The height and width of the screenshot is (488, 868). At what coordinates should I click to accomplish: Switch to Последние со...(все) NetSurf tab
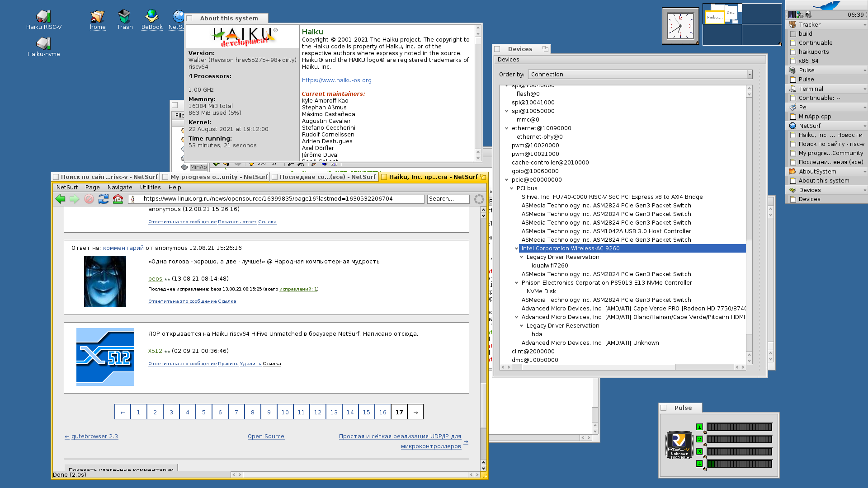[324, 177]
